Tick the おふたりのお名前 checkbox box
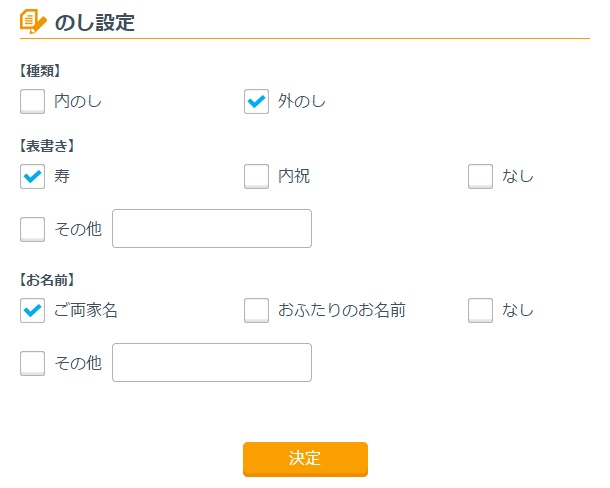The image size is (610, 488). tap(257, 310)
